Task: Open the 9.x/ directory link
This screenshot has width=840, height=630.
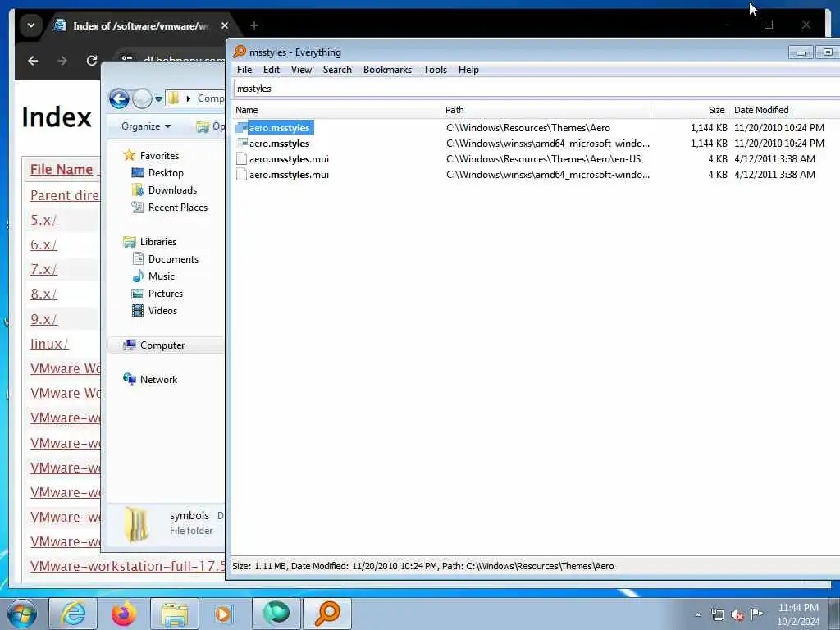Action: [x=43, y=319]
